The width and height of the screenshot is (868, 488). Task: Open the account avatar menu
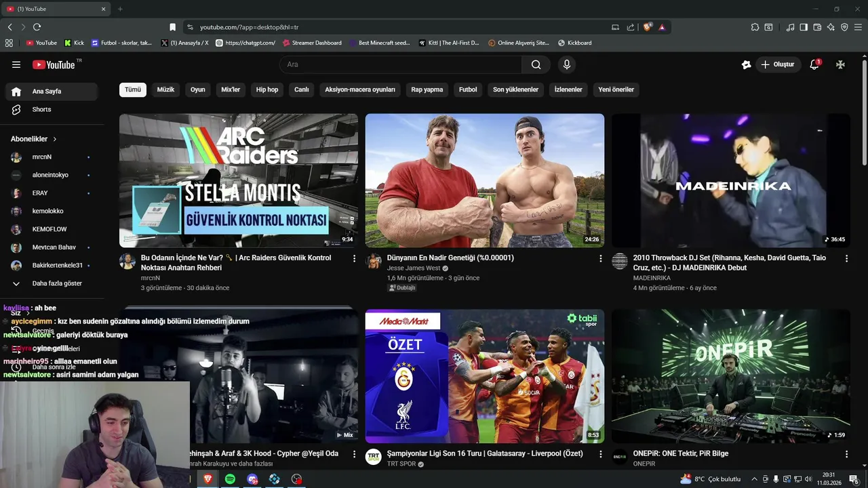click(x=840, y=64)
